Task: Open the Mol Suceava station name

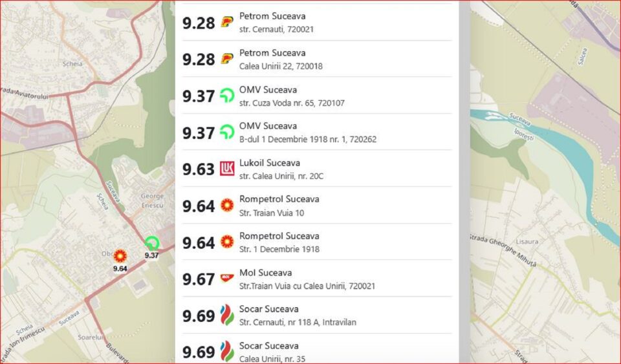Action: click(x=265, y=273)
